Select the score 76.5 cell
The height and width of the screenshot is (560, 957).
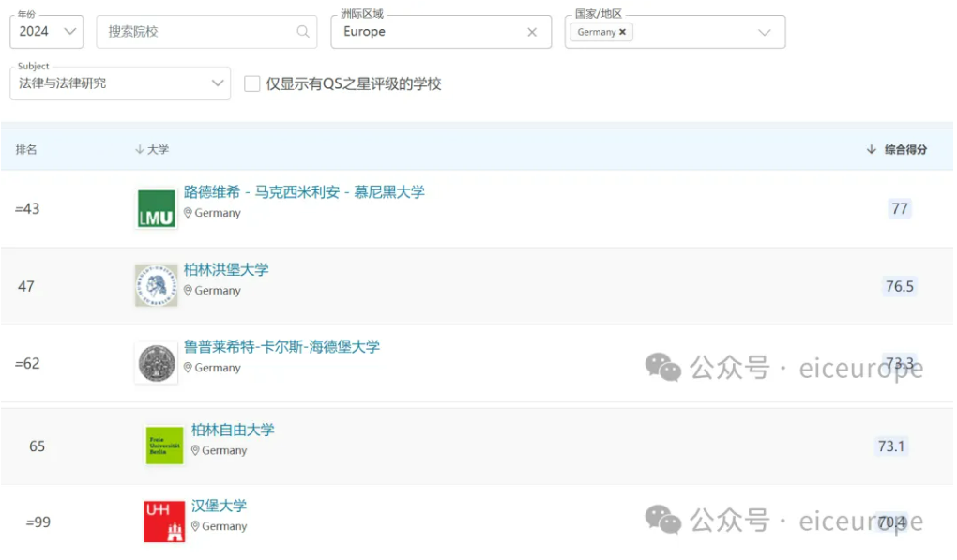click(900, 286)
